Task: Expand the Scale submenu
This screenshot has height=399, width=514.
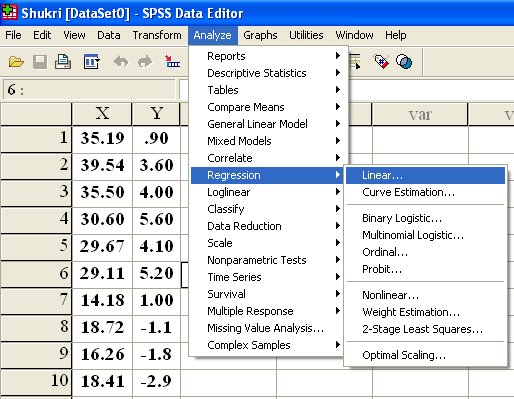Action: tap(267, 243)
